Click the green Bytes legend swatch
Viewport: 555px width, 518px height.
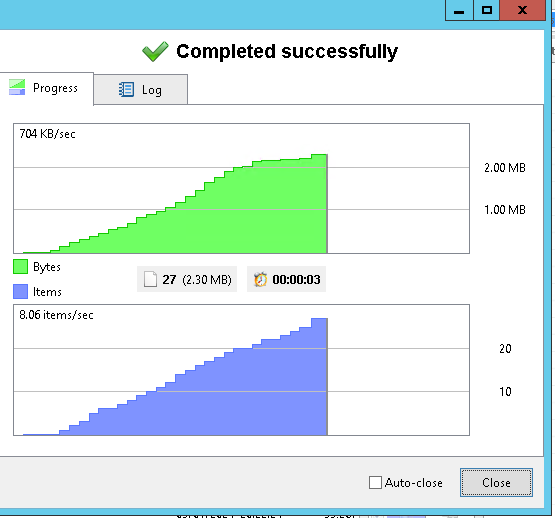pos(21,267)
